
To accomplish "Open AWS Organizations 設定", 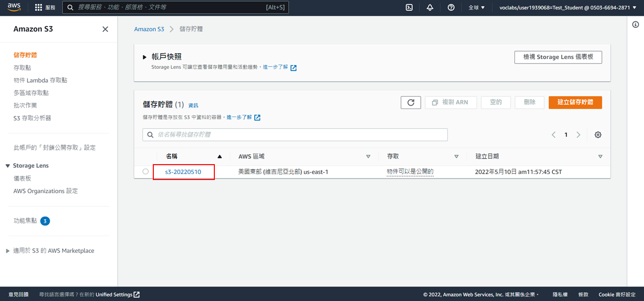I will [x=46, y=191].
